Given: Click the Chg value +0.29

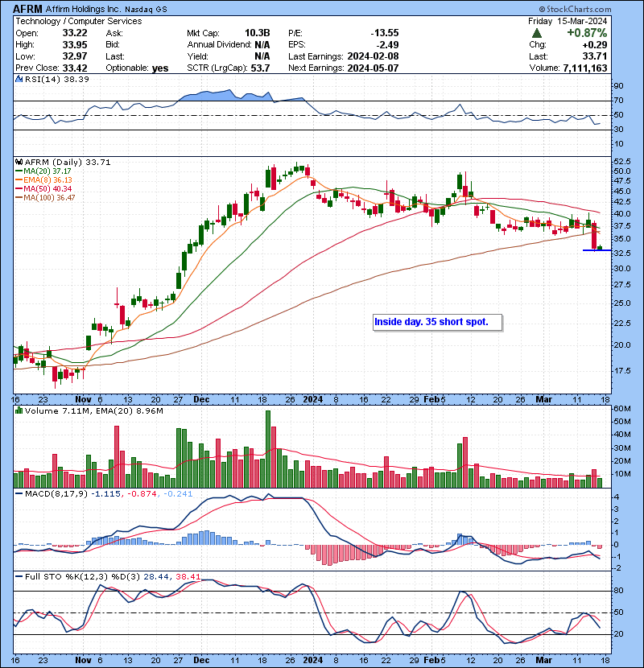Looking at the screenshot, I should 595,45.
